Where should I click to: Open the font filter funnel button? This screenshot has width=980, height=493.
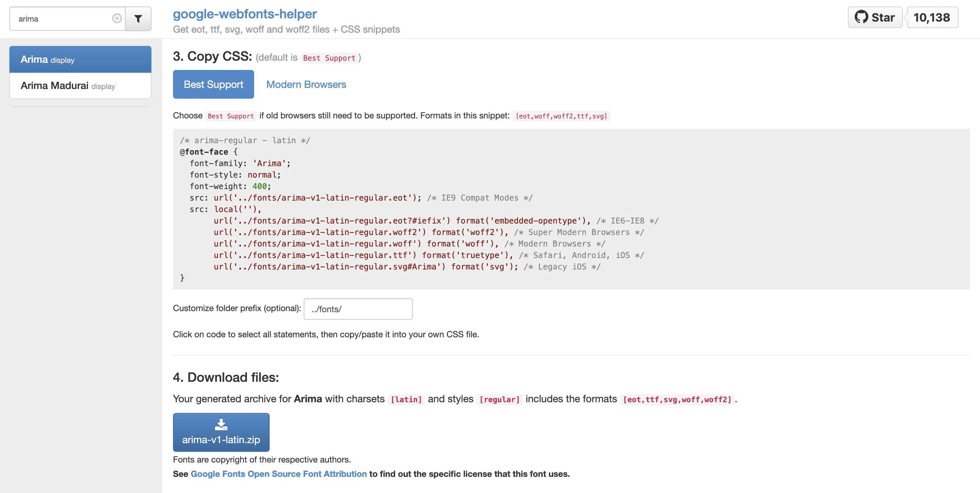tap(138, 19)
